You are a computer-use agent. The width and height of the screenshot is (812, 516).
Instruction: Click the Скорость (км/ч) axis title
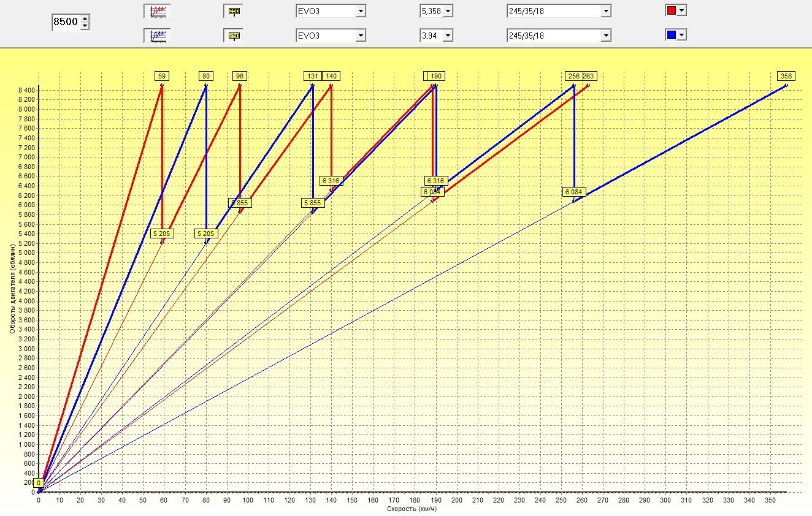412,508
